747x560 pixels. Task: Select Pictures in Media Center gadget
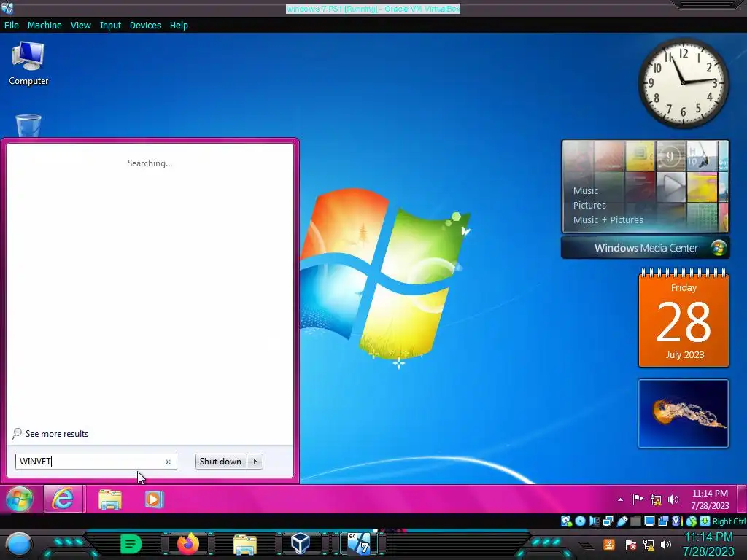589,205
